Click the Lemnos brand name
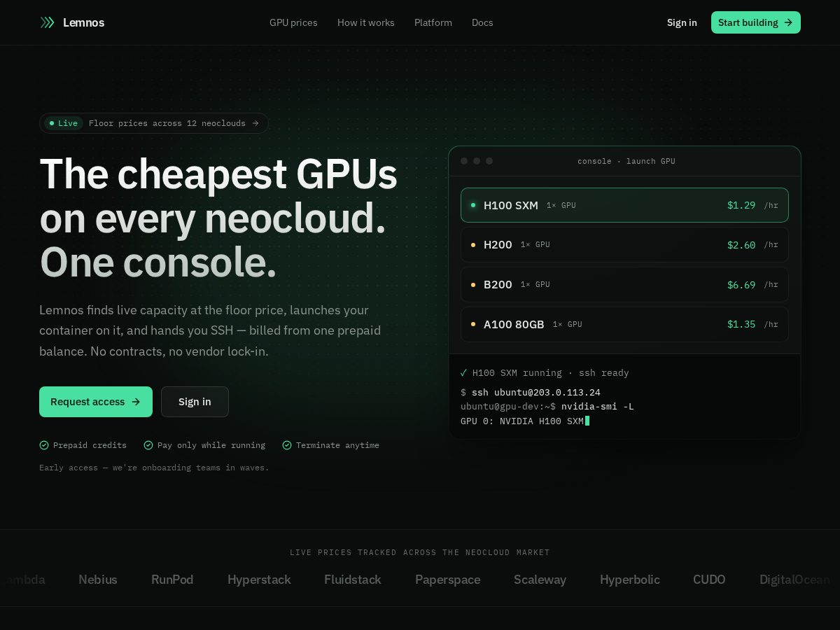Viewport: 840px width, 630px height. [83, 22]
